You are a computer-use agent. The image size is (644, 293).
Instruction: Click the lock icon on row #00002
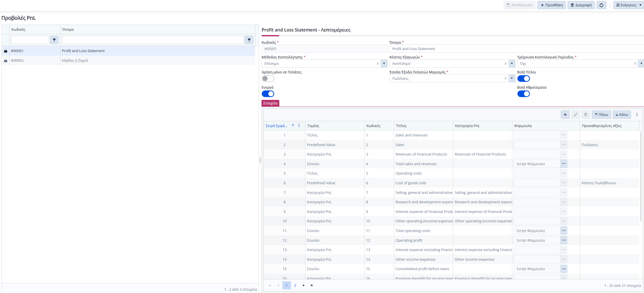[x=6, y=60]
